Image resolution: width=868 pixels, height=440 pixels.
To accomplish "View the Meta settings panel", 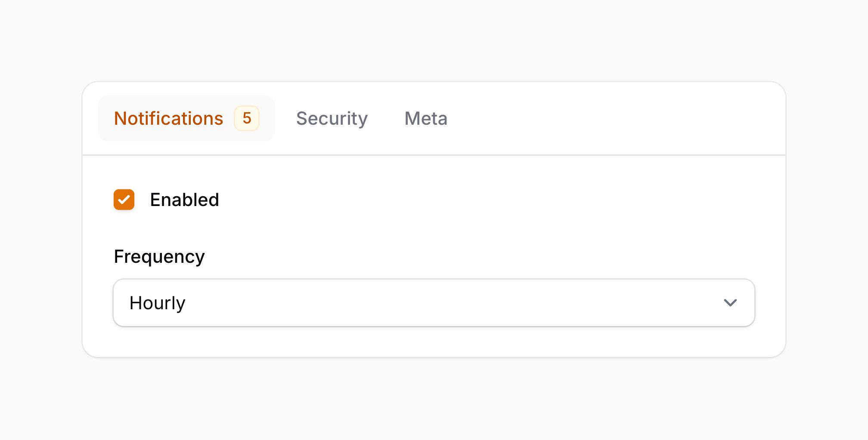I will [426, 118].
